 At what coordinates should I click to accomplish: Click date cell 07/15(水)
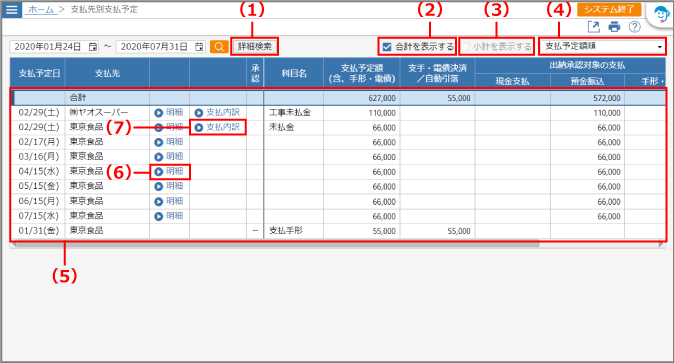(x=39, y=216)
